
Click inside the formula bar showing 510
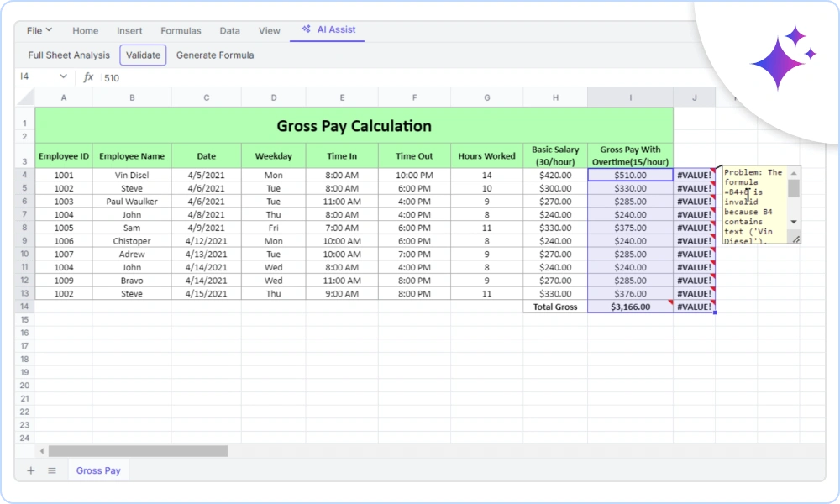[168, 77]
